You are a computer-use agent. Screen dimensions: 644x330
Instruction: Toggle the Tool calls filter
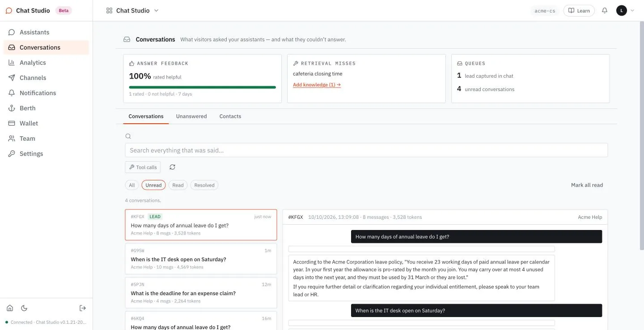tap(143, 167)
